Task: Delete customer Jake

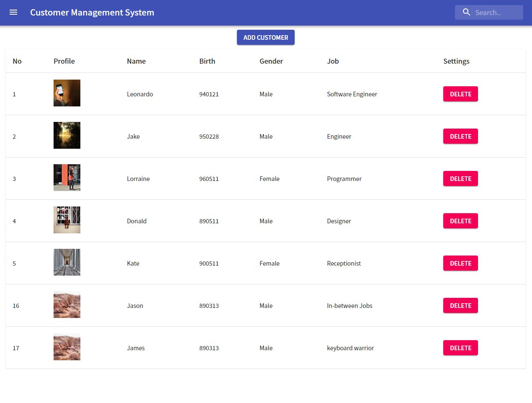Action: pyautogui.click(x=460, y=136)
